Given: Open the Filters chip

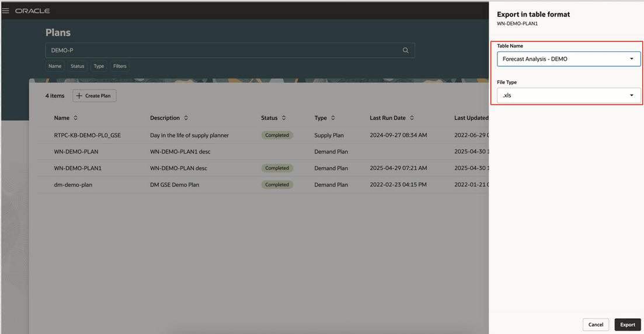Looking at the screenshot, I should [120, 66].
